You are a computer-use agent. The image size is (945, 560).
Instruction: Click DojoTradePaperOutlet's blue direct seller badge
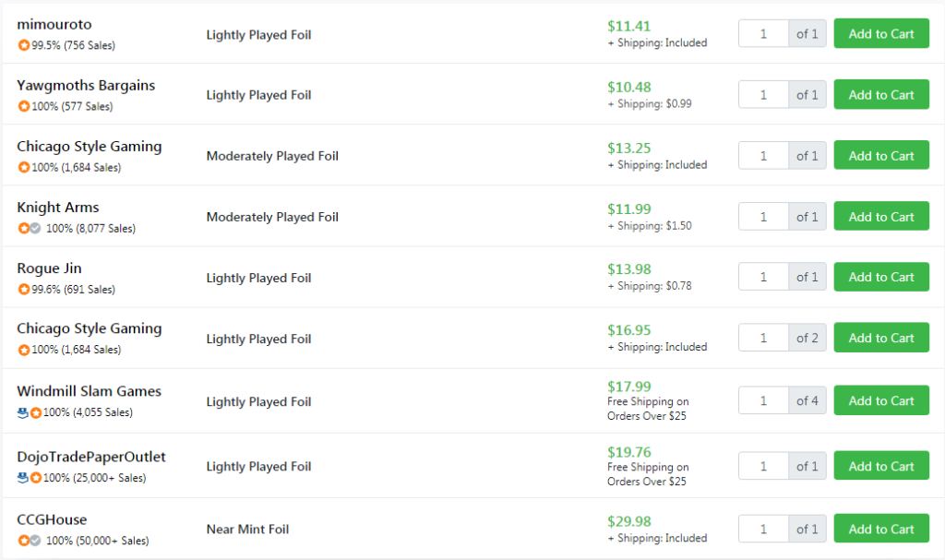point(23,478)
